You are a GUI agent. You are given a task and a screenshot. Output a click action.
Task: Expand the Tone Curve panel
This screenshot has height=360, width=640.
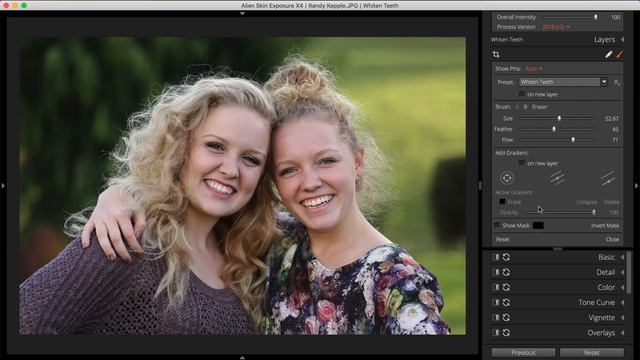coord(622,302)
